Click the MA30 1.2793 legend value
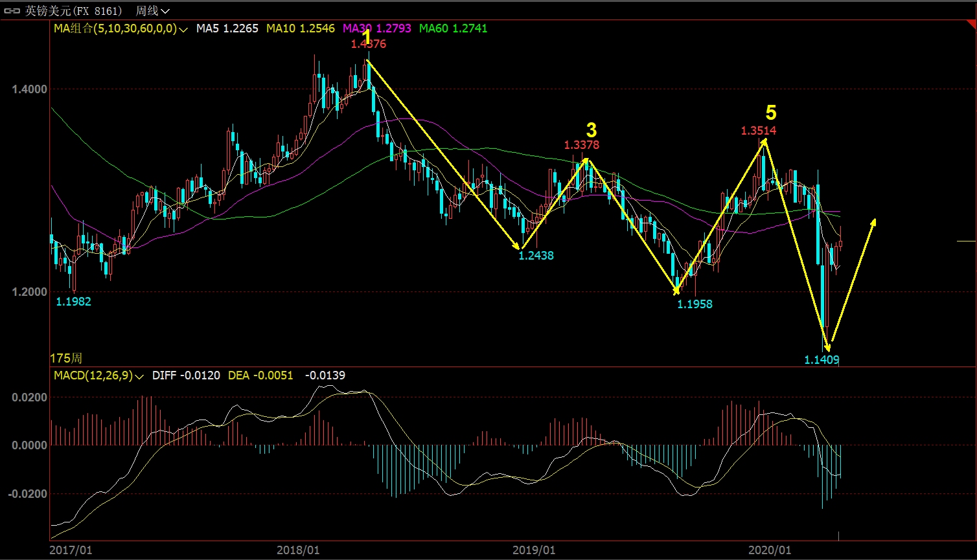 pyautogui.click(x=376, y=28)
